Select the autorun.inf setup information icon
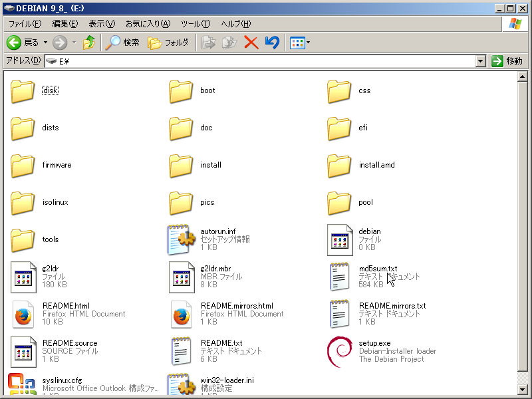532x399 pixels. pos(181,239)
